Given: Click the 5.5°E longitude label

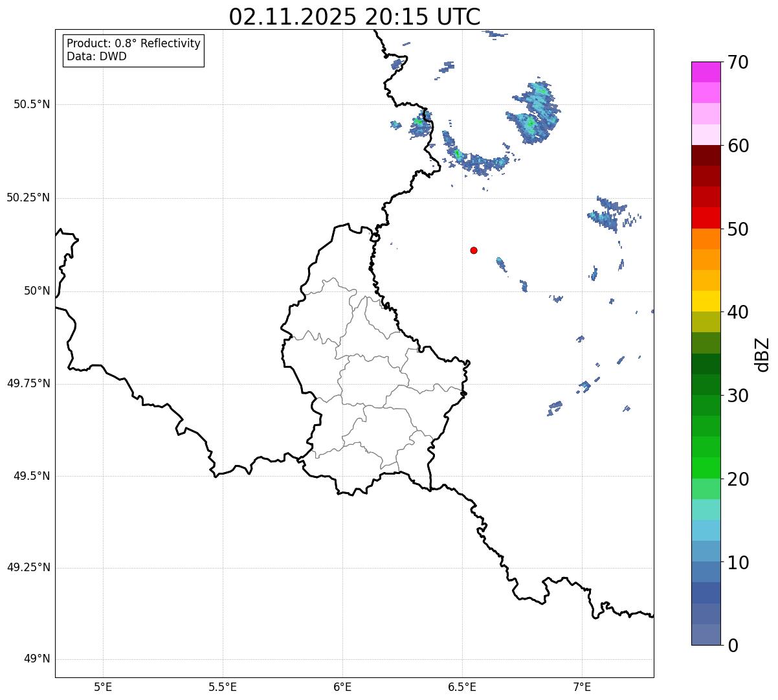Looking at the screenshot, I should tap(223, 686).
